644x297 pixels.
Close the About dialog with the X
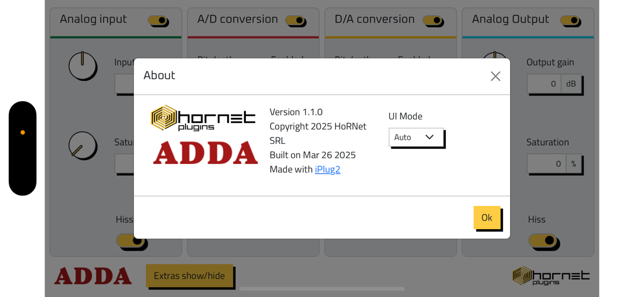point(496,76)
